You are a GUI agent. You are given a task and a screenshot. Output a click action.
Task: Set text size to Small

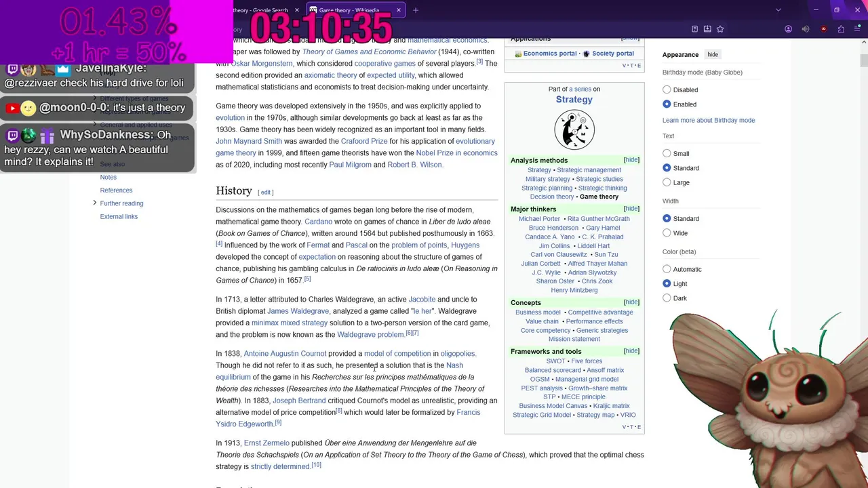tap(667, 153)
